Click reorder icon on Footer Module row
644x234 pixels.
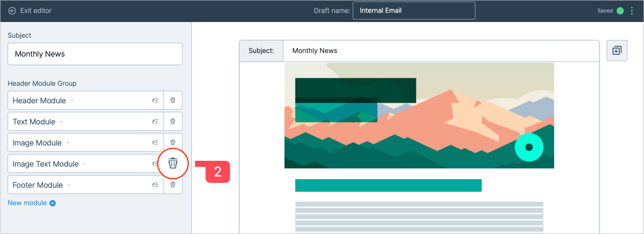[155, 185]
